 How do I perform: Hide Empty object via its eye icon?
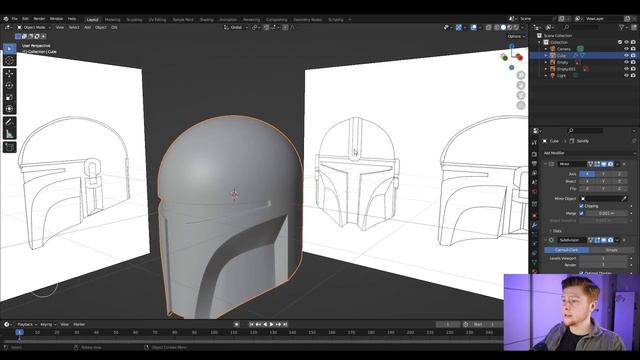coord(627,62)
